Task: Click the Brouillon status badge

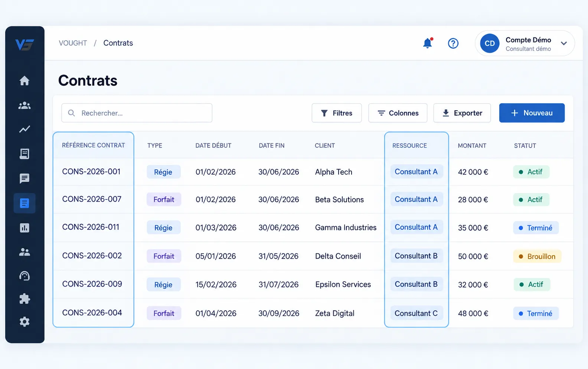Action: pos(537,256)
